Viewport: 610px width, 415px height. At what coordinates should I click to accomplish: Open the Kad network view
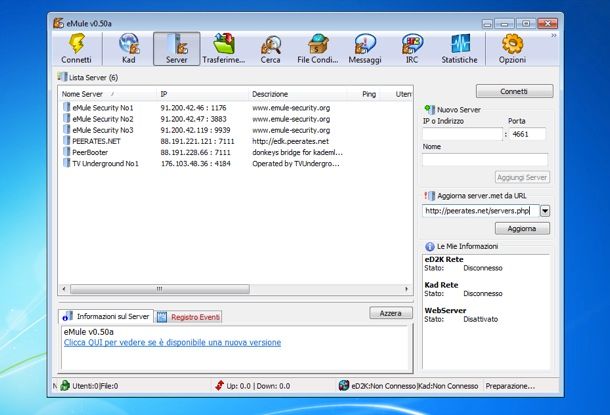click(x=129, y=49)
